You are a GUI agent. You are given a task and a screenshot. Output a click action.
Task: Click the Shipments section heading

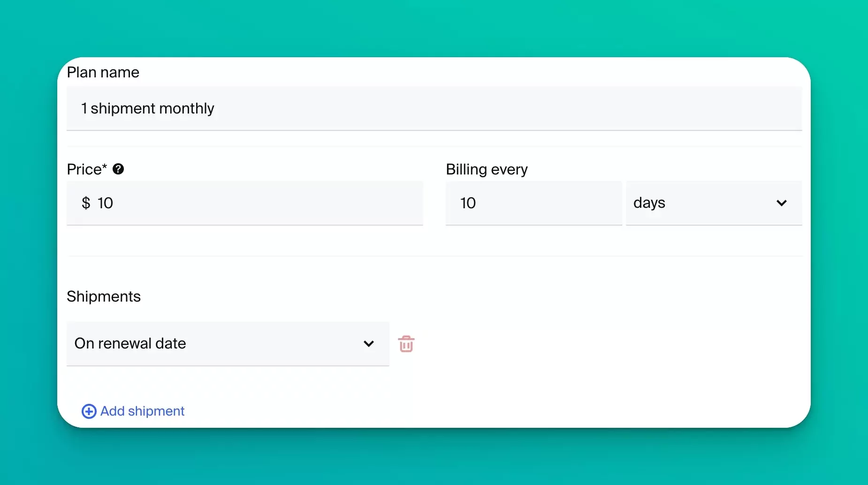point(104,296)
